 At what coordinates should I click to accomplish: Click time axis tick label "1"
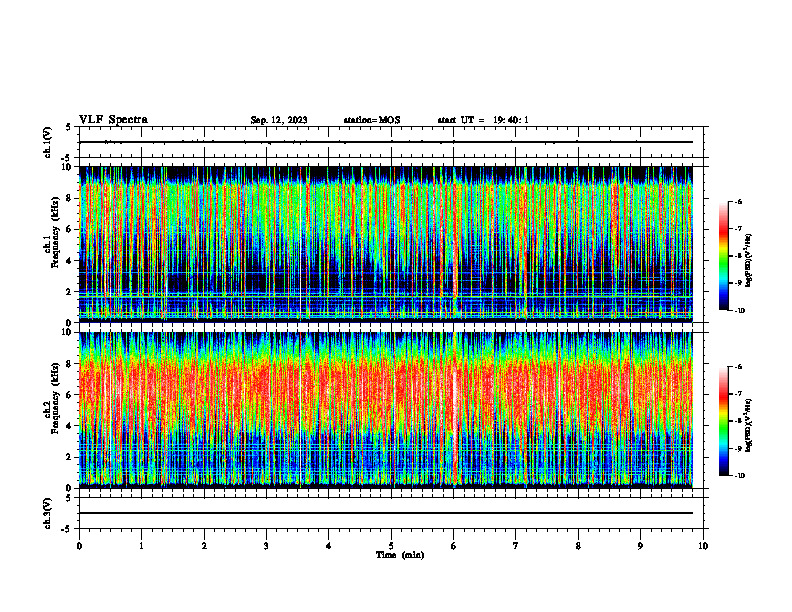click(x=141, y=546)
